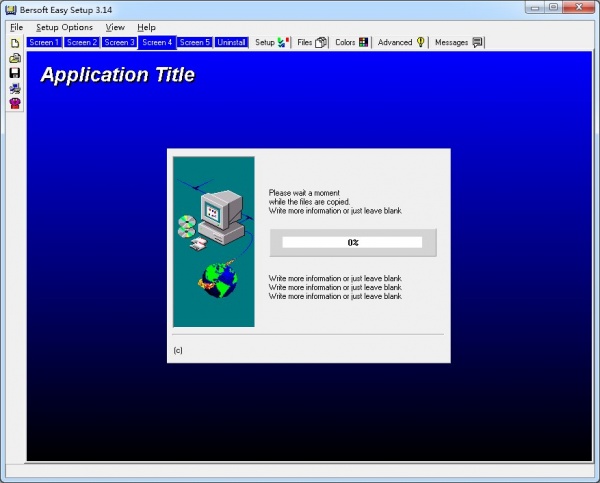Click the red telephone icon in sidebar
This screenshot has width=600, height=483.
click(x=14, y=103)
